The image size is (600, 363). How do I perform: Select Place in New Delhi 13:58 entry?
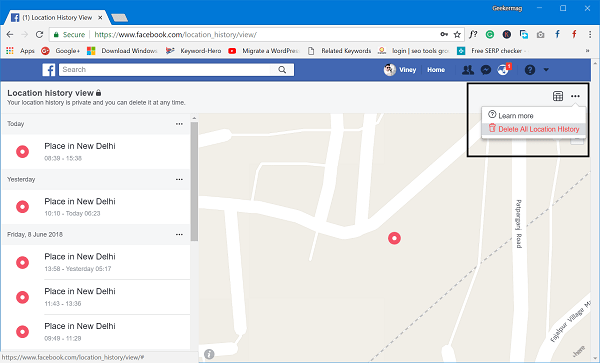point(96,262)
